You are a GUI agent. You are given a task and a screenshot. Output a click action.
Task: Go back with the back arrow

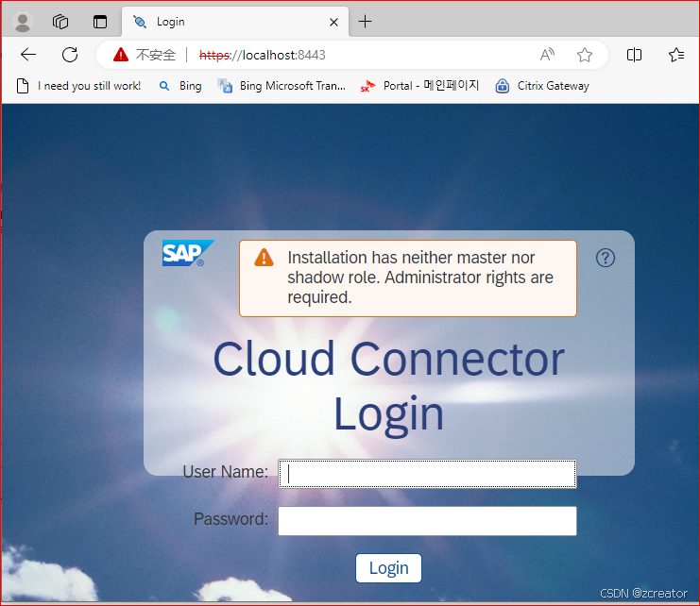point(28,55)
